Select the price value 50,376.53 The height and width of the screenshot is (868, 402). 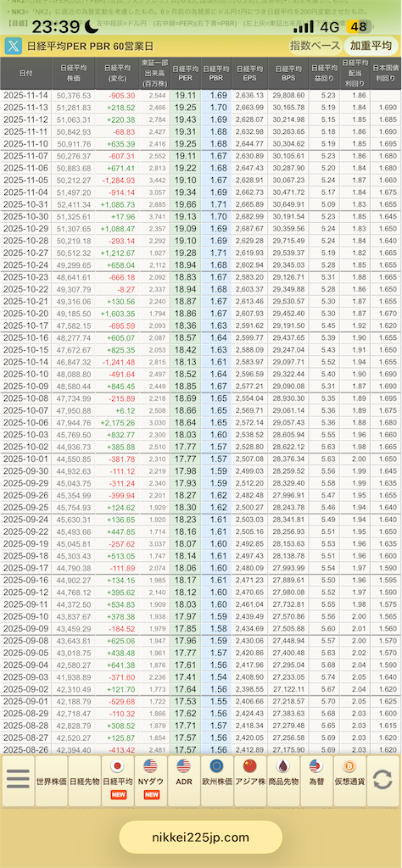coord(75,95)
